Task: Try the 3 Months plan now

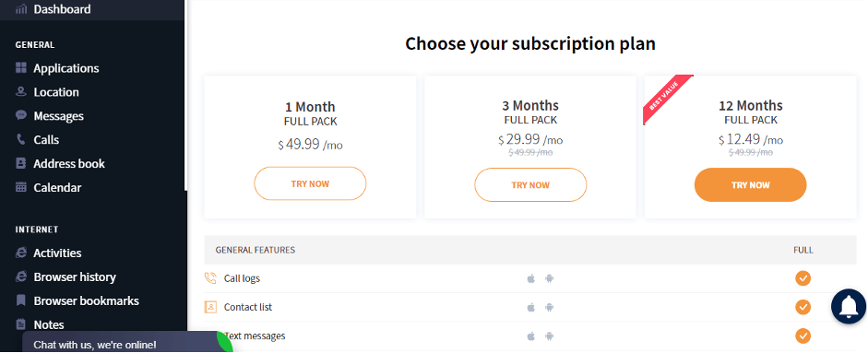Action: tap(530, 185)
